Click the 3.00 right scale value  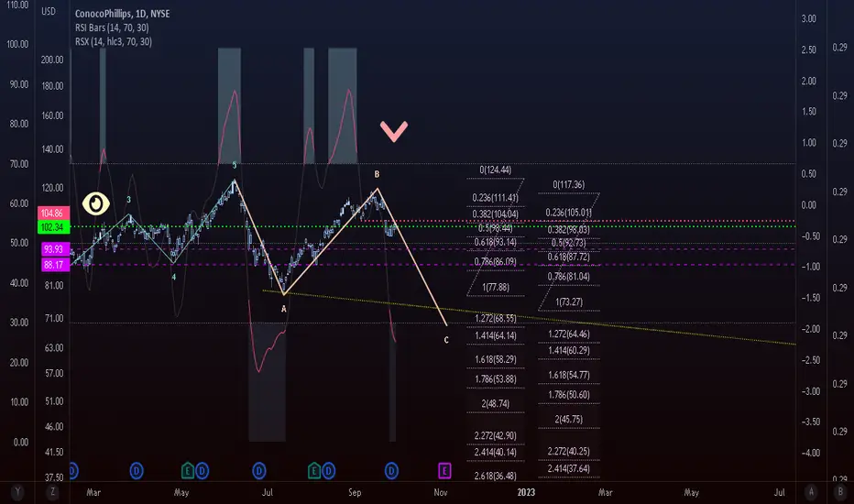(x=809, y=18)
